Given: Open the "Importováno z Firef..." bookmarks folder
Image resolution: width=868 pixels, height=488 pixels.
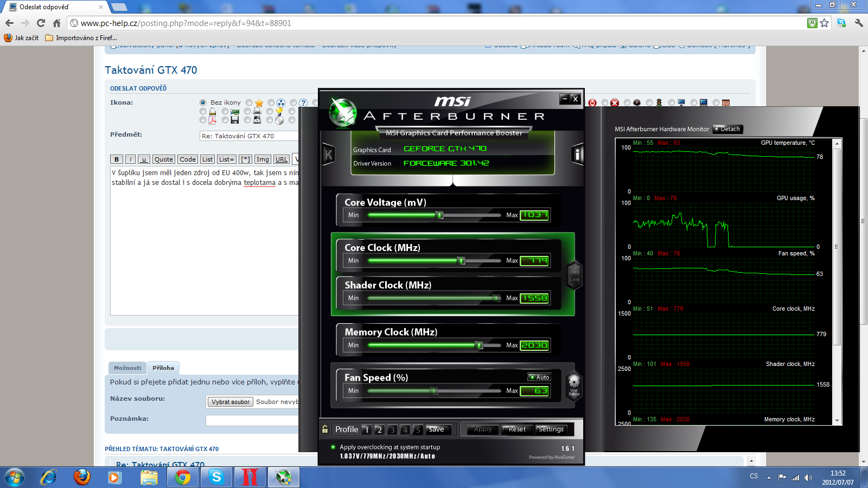Looking at the screenshot, I should (81, 38).
